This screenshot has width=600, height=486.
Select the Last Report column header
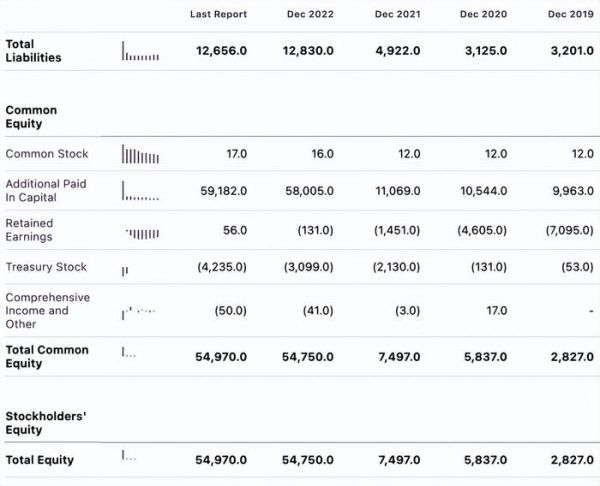(218, 15)
